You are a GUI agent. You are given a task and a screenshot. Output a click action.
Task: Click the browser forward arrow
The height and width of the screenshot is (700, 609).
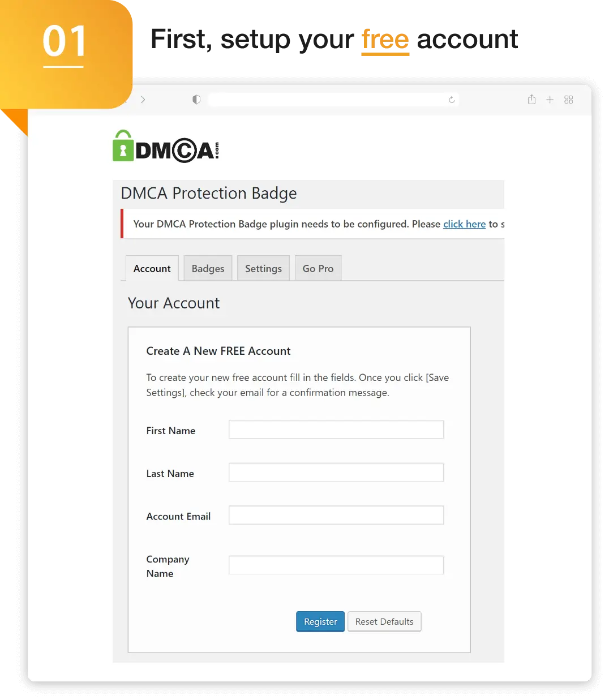(x=143, y=100)
